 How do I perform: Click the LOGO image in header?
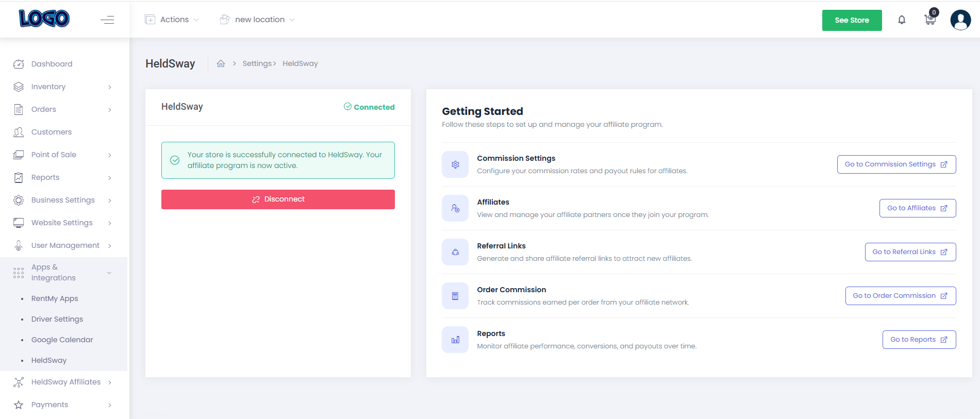[44, 19]
